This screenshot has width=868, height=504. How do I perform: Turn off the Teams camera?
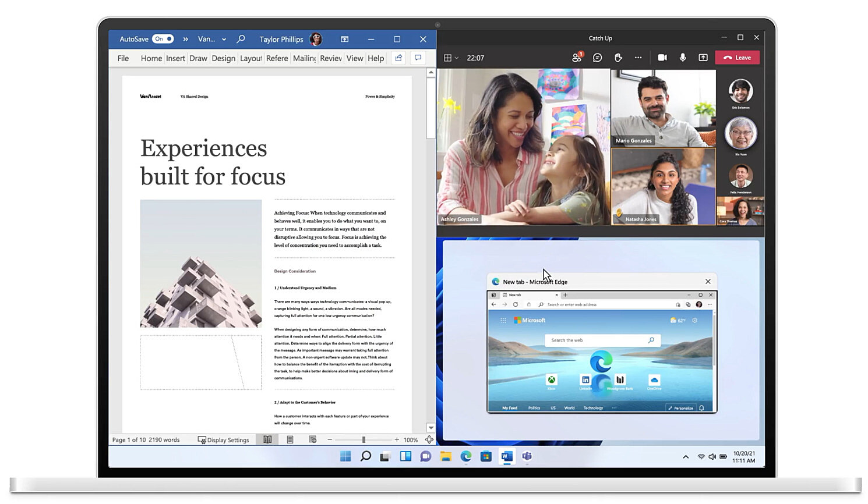tap(662, 58)
